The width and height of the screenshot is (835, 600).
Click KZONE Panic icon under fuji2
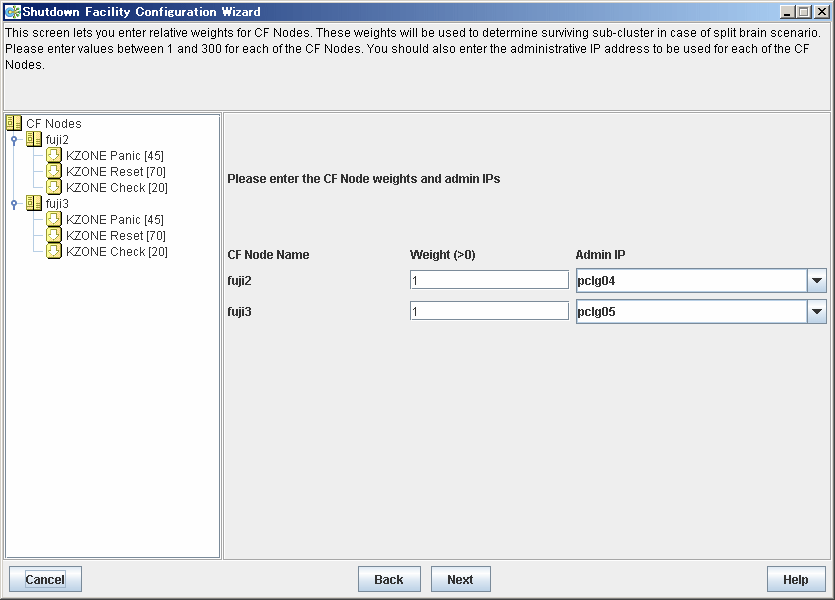(54, 155)
